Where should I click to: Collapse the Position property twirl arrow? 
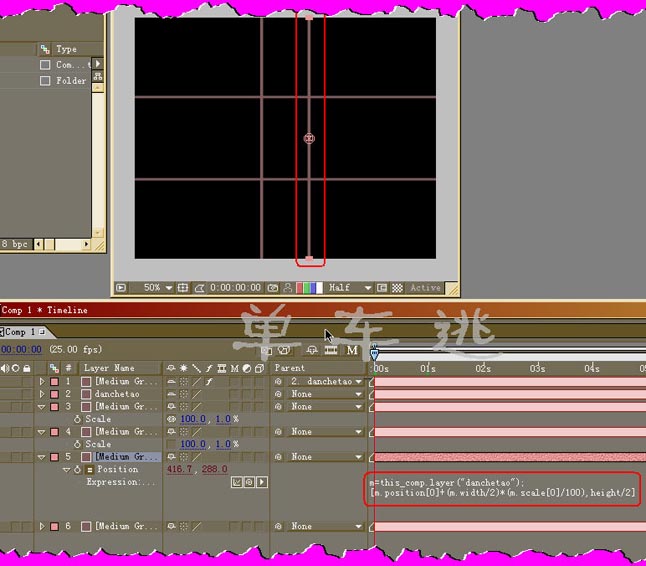(x=66, y=470)
